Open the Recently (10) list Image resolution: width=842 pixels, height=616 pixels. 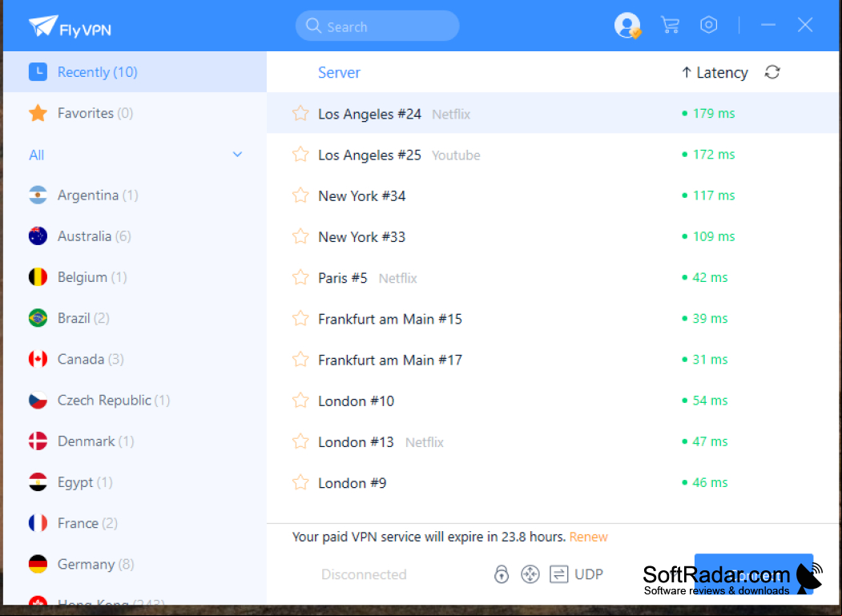coord(135,72)
